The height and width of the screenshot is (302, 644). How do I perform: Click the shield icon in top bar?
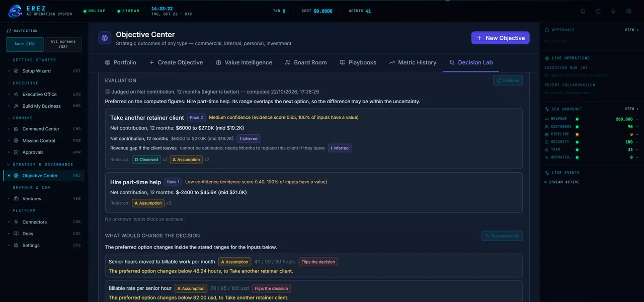click(x=598, y=11)
